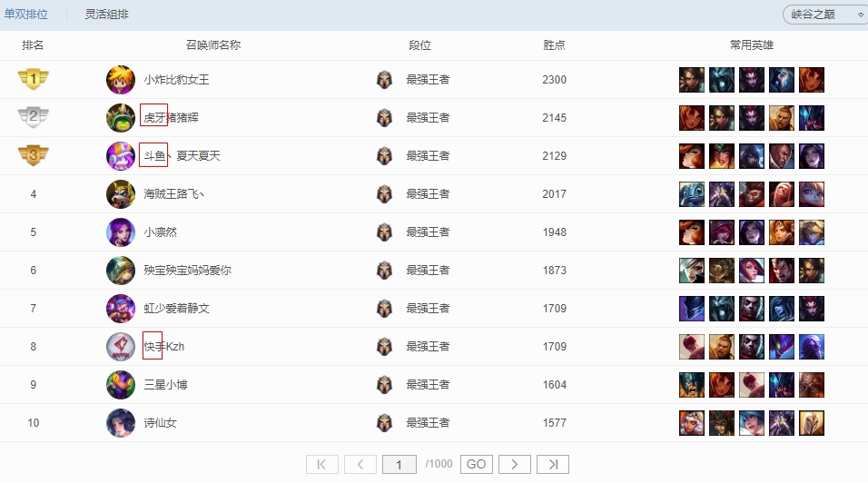Open avatar of 诗仙女
Image resolution: width=868 pixels, height=483 pixels.
coord(121,423)
